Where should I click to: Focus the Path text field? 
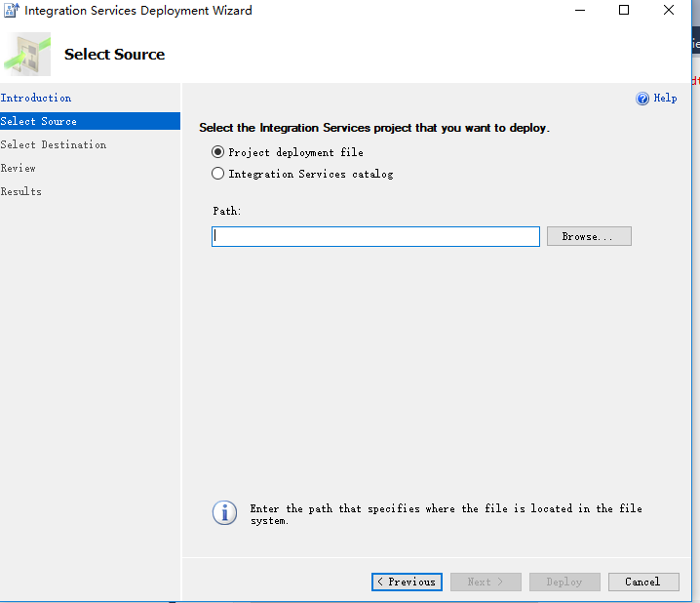click(x=375, y=236)
